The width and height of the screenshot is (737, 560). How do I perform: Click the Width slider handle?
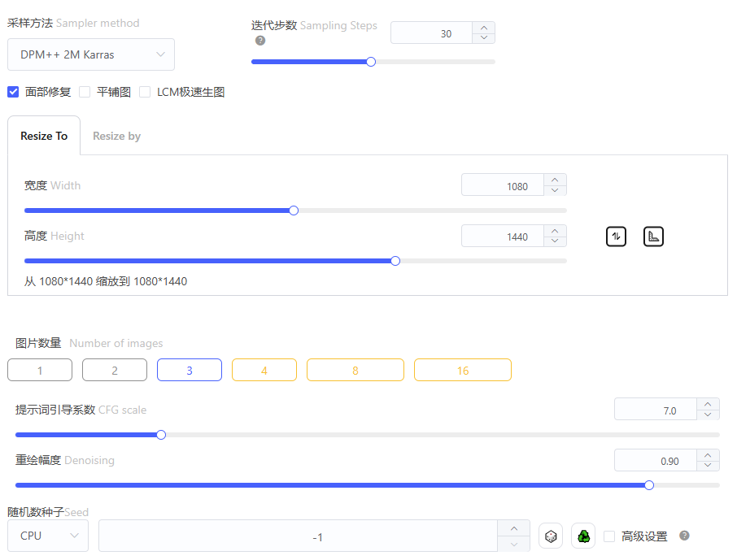(294, 211)
